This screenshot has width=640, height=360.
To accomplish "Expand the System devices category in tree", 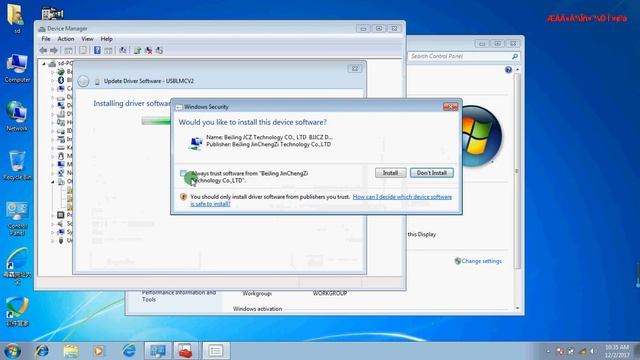I will [53, 232].
